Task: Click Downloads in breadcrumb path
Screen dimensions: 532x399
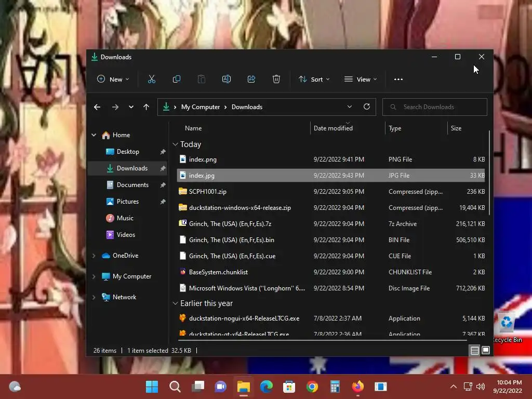Action: tap(247, 107)
